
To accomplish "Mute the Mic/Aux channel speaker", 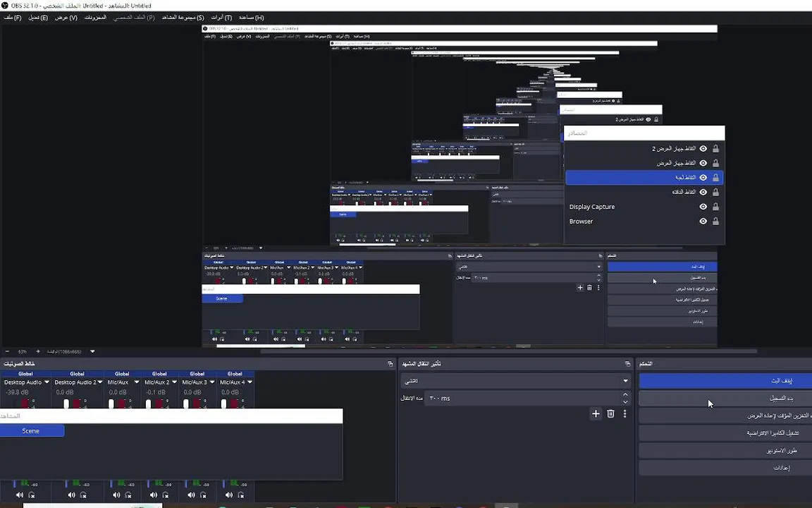I will point(116,495).
